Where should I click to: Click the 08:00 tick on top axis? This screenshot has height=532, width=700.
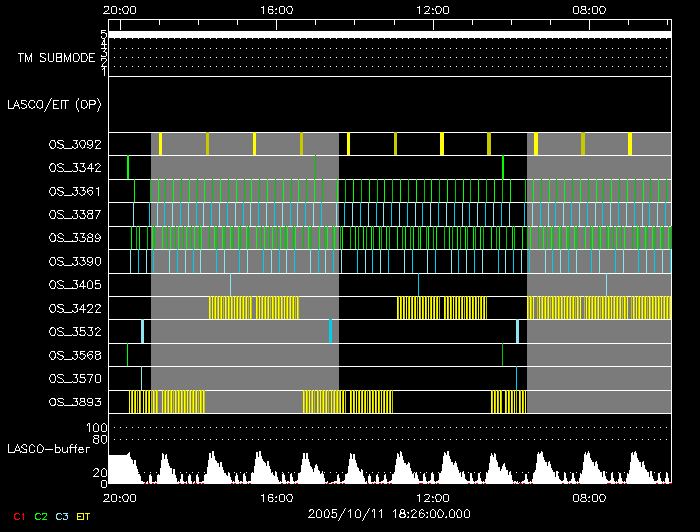(588, 10)
